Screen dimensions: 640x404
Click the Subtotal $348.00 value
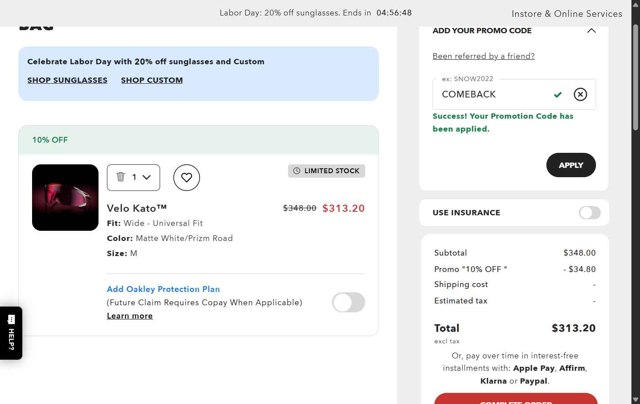[x=579, y=253]
